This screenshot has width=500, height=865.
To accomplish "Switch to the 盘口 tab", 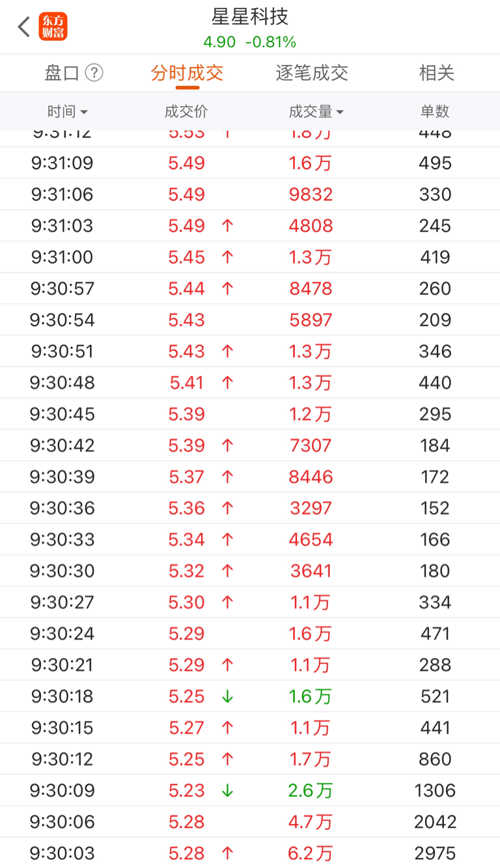I will (x=62, y=72).
